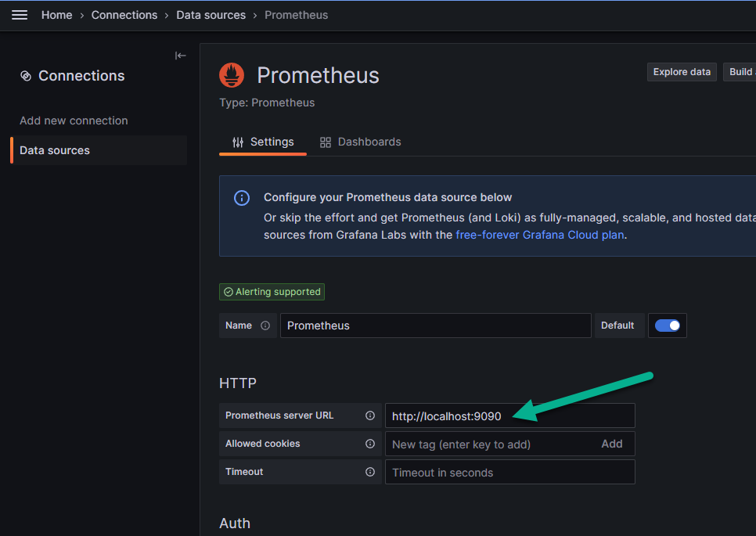
Task: Click info icon beside Allowed cookies
Action: click(x=370, y=444)
